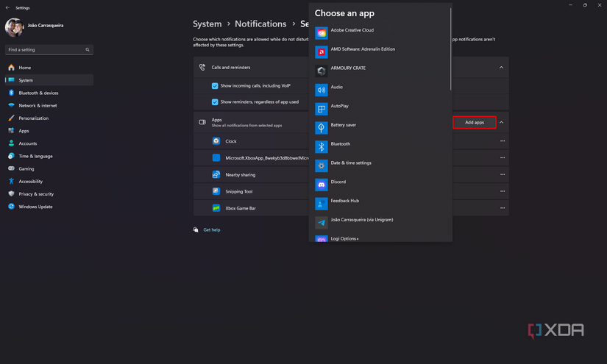The height and width of the screenshot is (364, 607).
Task: Select AMD Software Adrenalin Edition icon
Action: click(x=322, y=51)
